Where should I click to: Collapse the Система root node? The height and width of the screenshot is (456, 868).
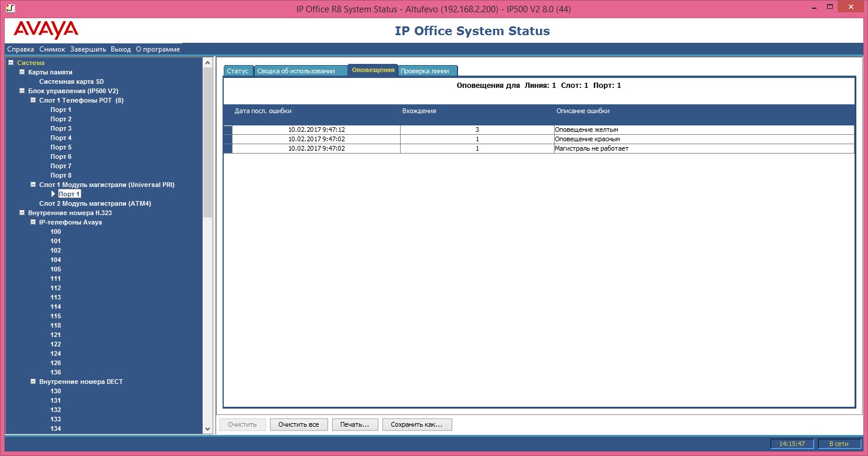[x=11, y=63]
